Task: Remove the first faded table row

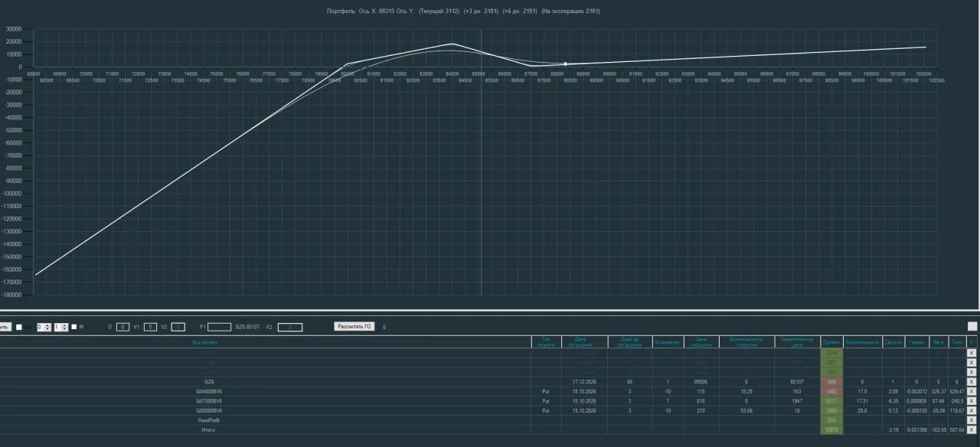Action: click(972, 353)
